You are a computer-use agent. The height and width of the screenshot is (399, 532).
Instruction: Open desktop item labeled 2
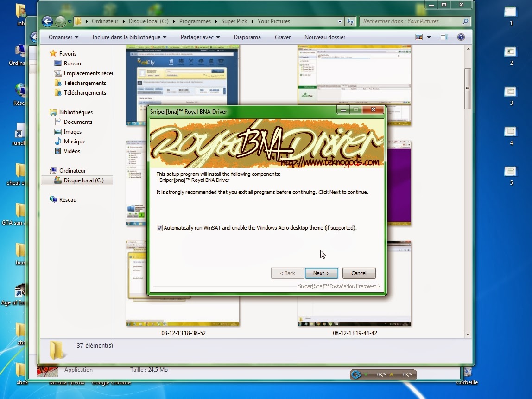point(511,56)
